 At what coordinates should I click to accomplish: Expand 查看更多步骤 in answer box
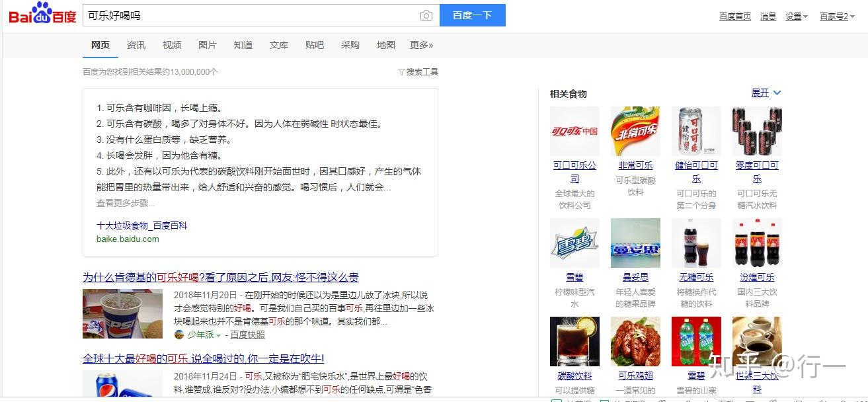coord(126,203)
